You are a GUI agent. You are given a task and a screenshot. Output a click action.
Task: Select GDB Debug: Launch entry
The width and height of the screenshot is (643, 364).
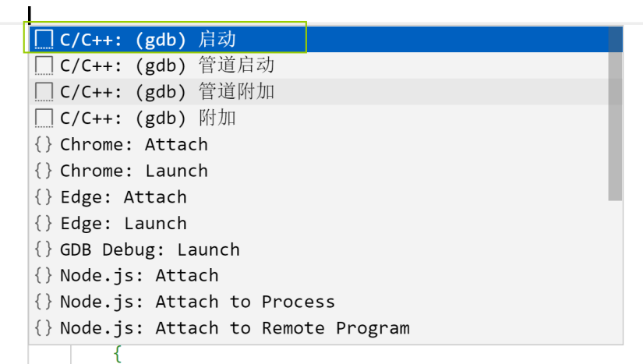pyautogui.click(x=326, y=249)
